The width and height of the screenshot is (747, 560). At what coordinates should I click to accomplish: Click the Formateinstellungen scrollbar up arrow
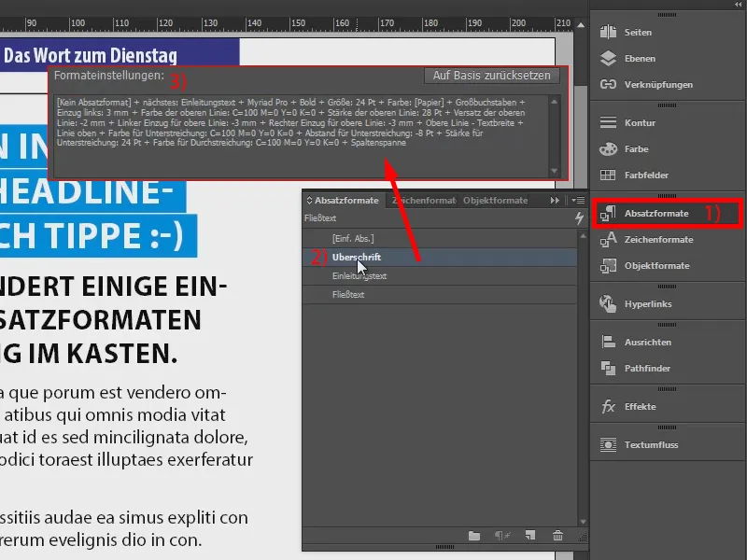554,102
